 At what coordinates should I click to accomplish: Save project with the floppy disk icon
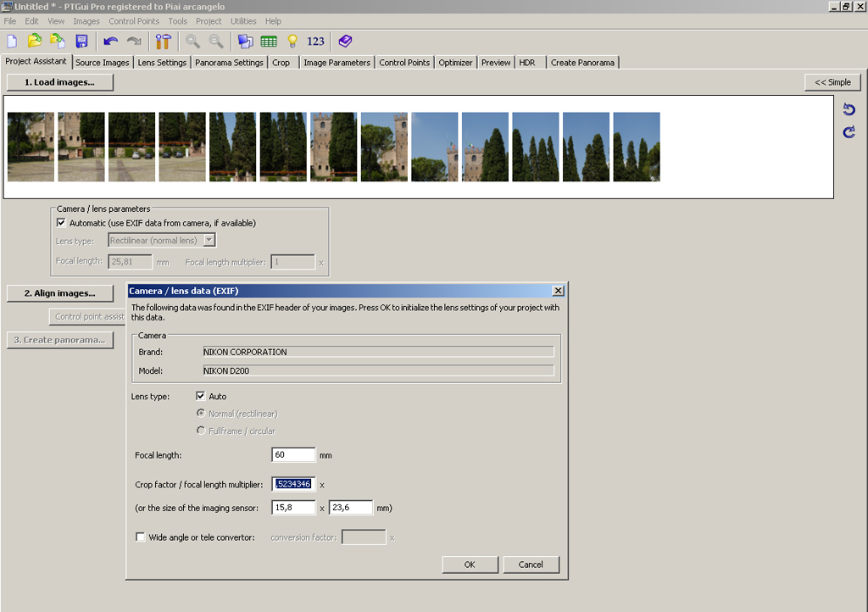(82, 42)
